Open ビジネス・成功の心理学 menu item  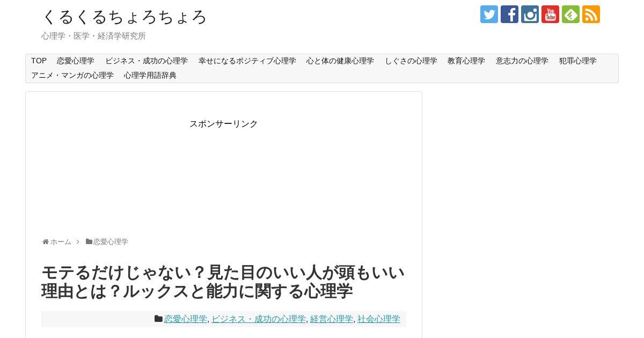tap(147, 61)
